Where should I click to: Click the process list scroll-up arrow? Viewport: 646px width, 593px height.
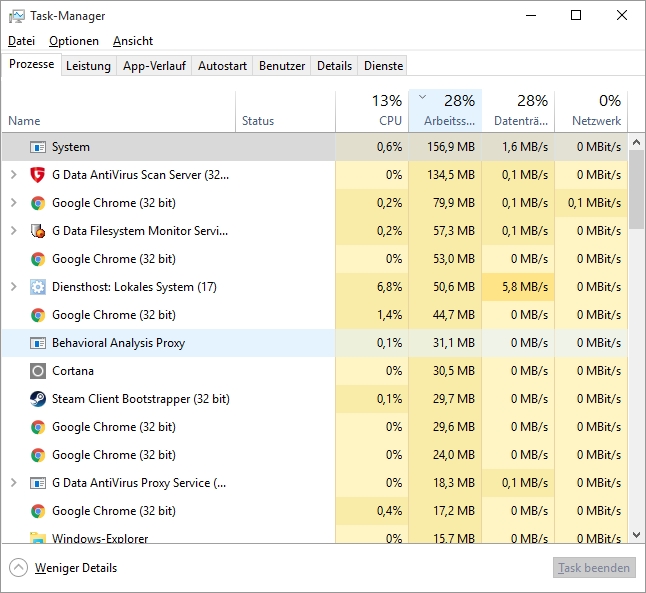click(637, 143)
